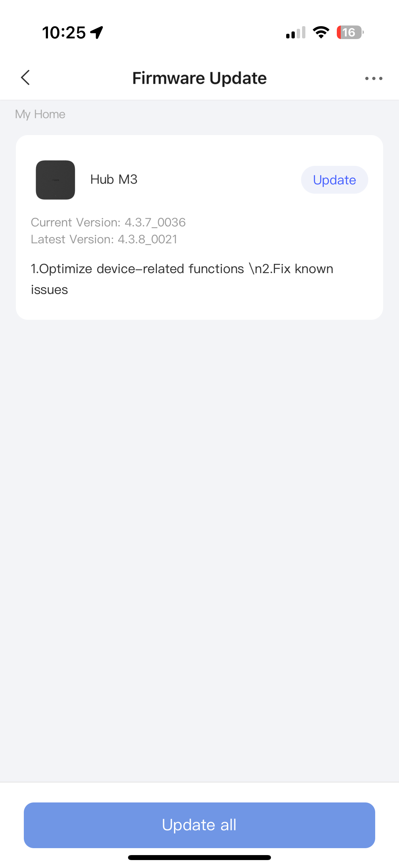Tap the cellular signal strength icon

click(x=296, y=33)
